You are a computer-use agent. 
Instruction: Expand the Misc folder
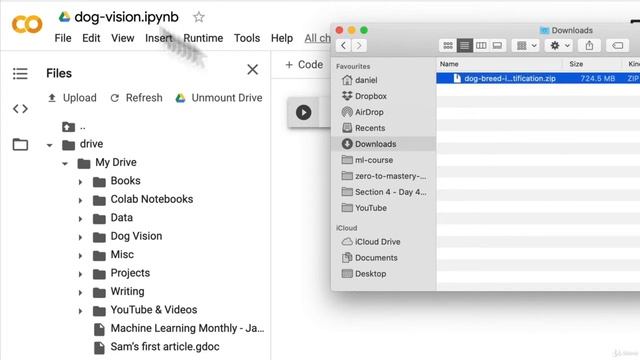point(80,256)
